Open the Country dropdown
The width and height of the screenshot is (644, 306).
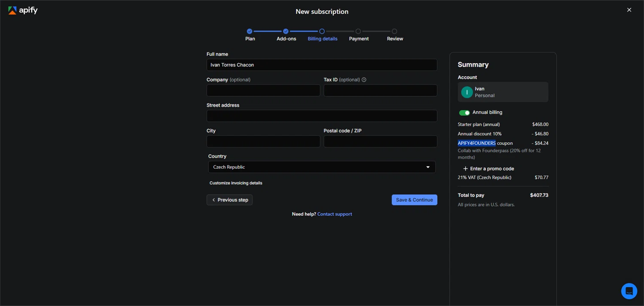coord(322,167)
